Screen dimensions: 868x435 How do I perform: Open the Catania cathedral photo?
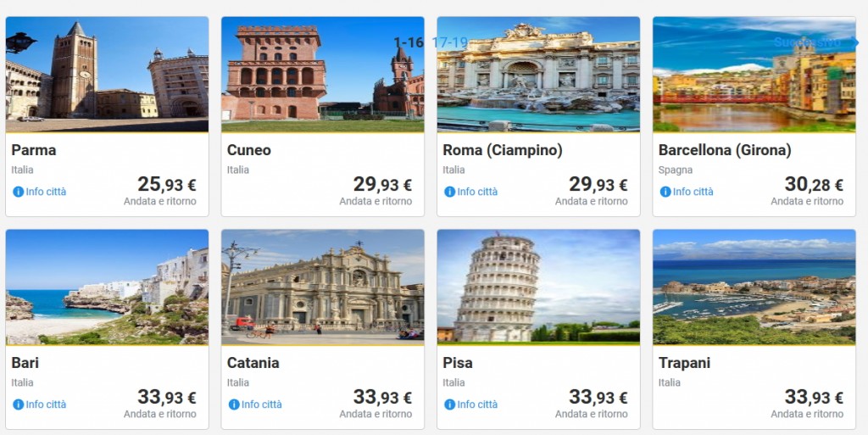(322, 287)
